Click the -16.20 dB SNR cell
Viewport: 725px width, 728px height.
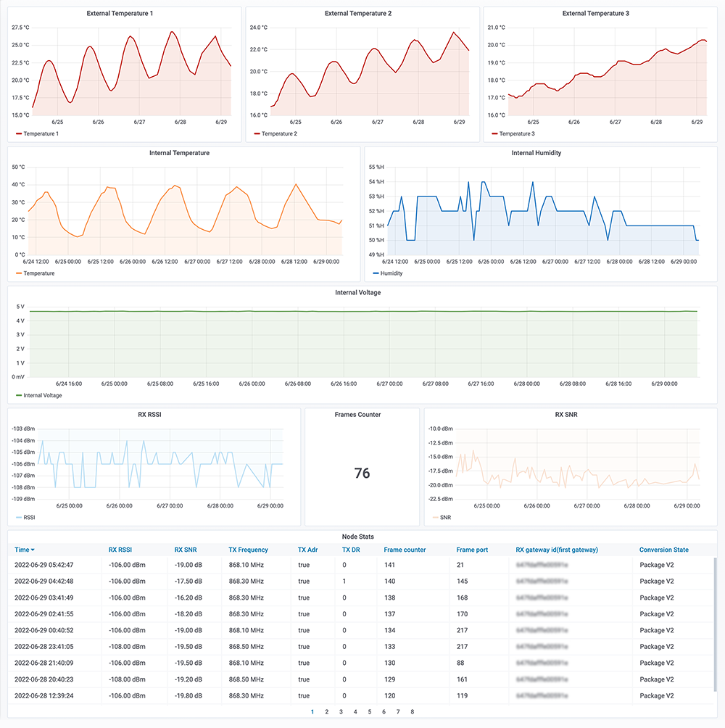coord(188,598)
